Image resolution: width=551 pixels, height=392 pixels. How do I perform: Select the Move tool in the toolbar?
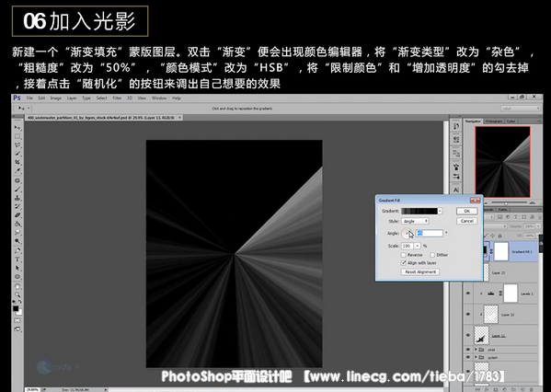[17, 127]
